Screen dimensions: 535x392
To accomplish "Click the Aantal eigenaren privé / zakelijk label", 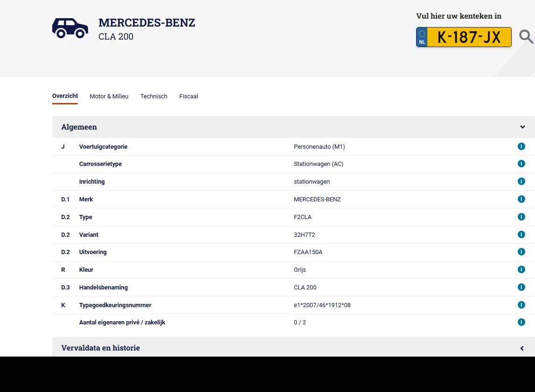I will (x=122, y=323).
